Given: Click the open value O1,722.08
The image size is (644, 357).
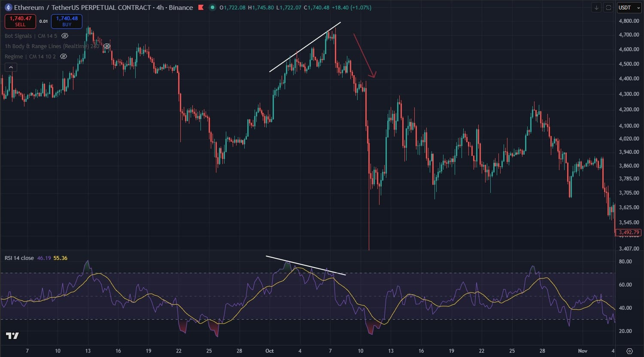Looking at the screenshot, I should [x=232, y=7].
